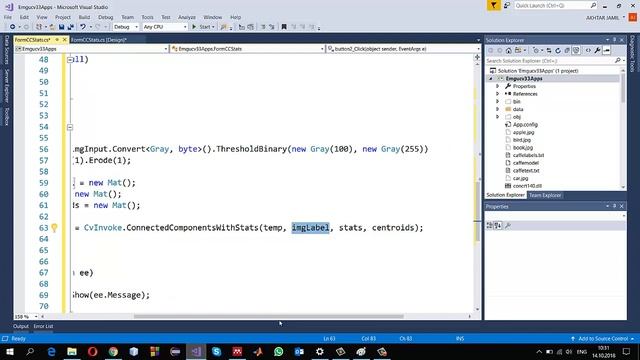
Task: Expand the bin folder node
Action: (498, 102)
